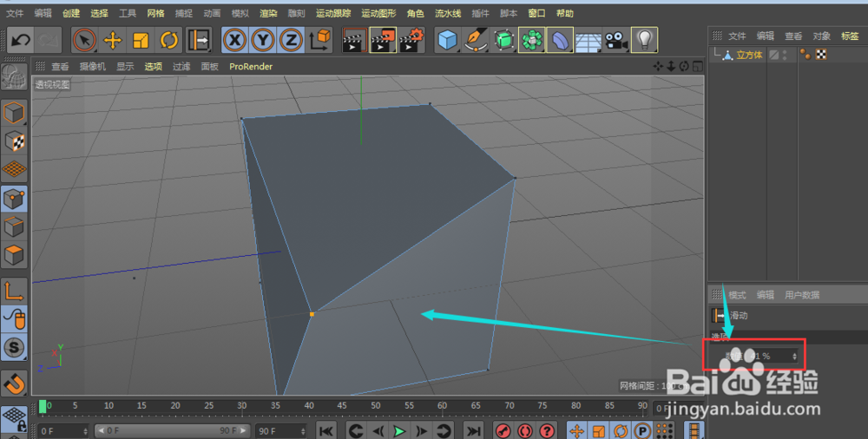The image size is (868, 439).
Task: Select 立方体 object in object manager
Action: point(749,55)
